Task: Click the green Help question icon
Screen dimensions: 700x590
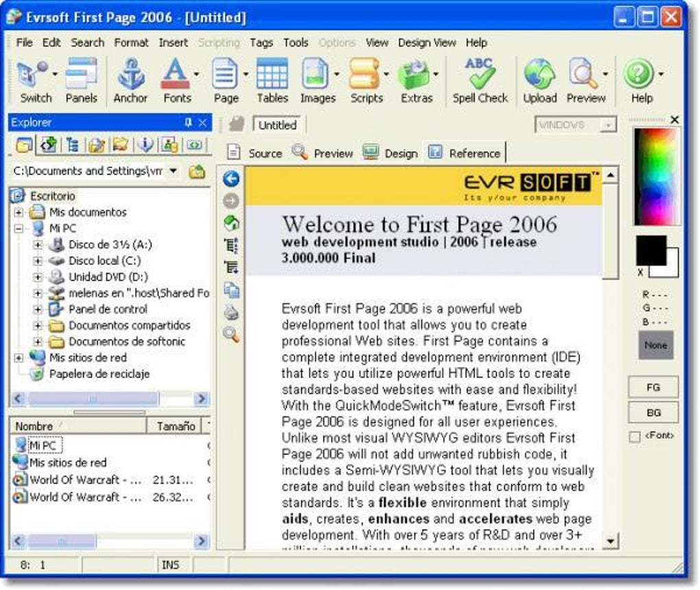Action: [639, 73]
